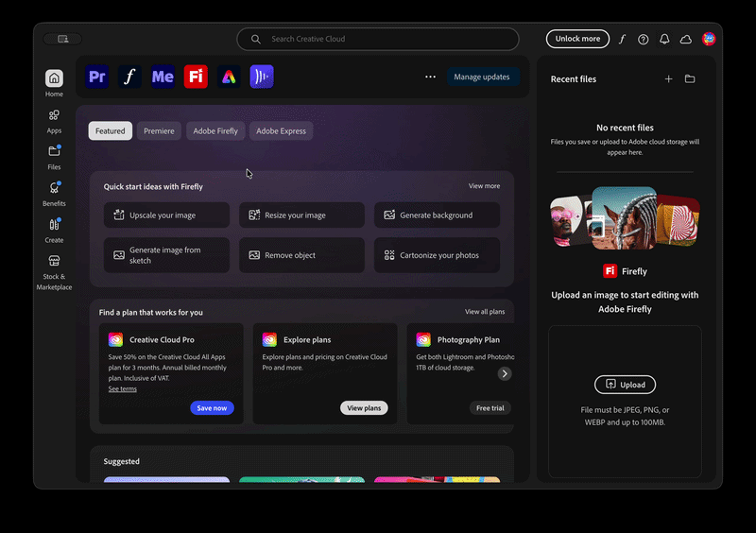Open Apps in the sidebar
This screenshot has height=533, width=756.
pos(54,121)
